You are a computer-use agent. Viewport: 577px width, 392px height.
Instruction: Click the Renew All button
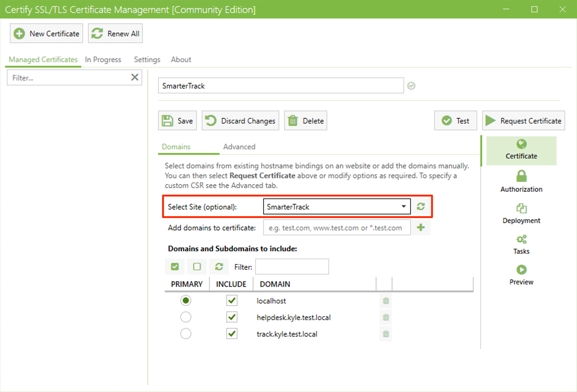tap(115, 33)
